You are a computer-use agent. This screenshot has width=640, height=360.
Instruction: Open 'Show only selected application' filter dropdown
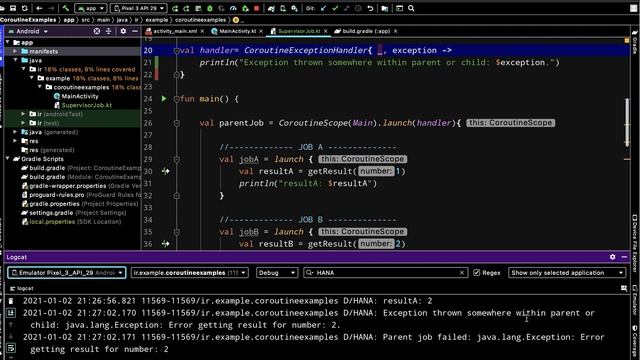(x=567, y=273)
